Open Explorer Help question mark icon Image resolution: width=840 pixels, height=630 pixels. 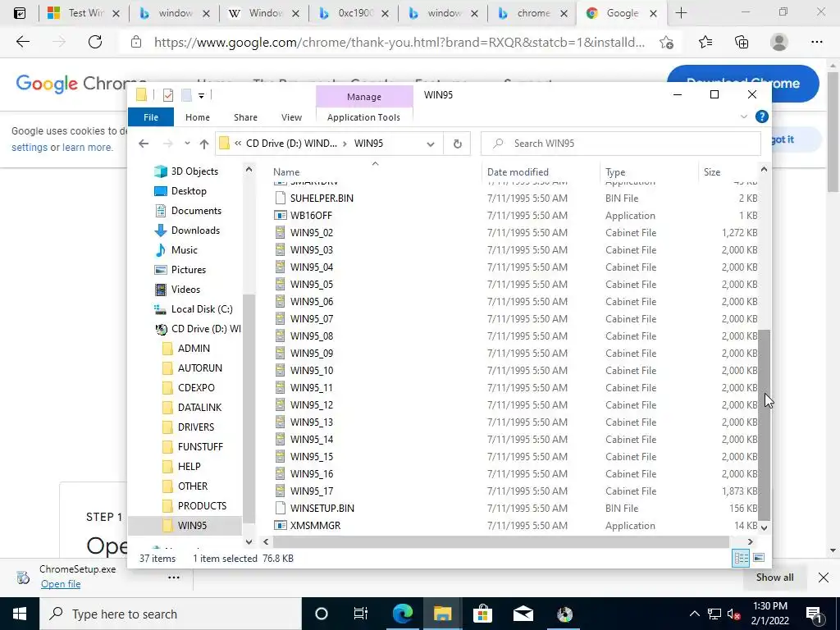click(761, 116)
